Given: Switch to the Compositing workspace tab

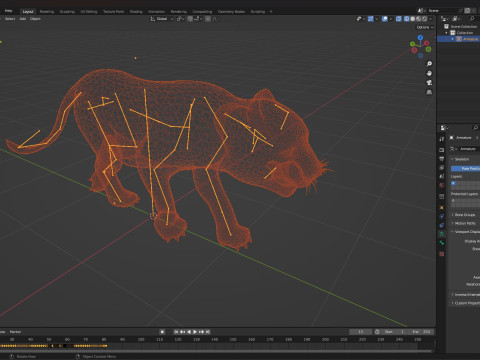Looking at the screenshot, I should (x=202, y=12).
